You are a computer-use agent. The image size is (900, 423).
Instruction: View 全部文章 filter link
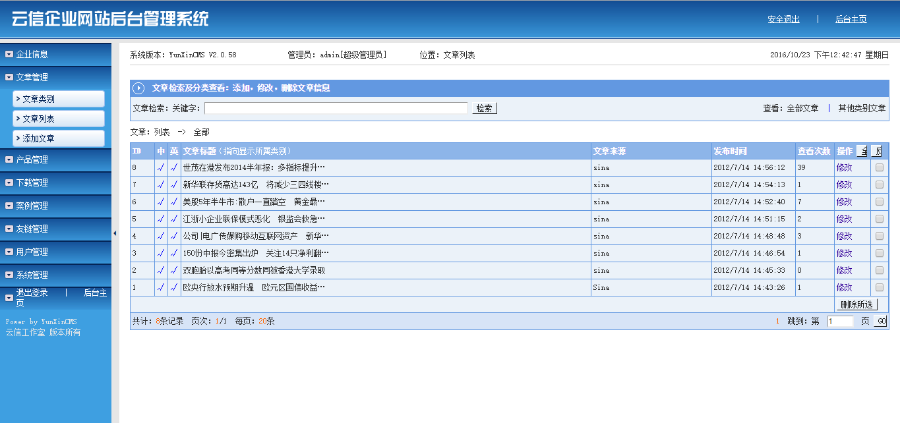[x=802, y=108]
